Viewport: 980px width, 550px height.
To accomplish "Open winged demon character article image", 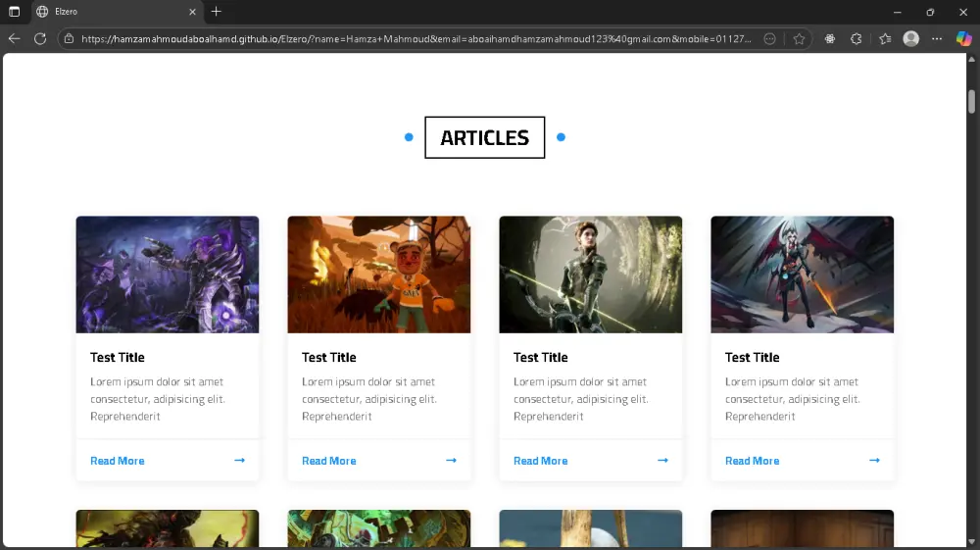I will coord(802,275).
